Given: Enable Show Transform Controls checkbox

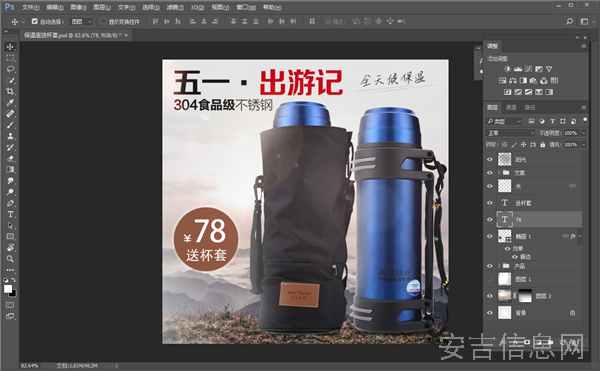Looking at the screenshot, I should coord(103,21).
